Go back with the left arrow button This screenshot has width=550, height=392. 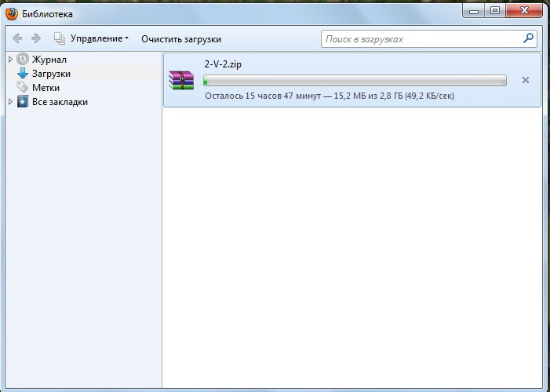click(17, 38)
